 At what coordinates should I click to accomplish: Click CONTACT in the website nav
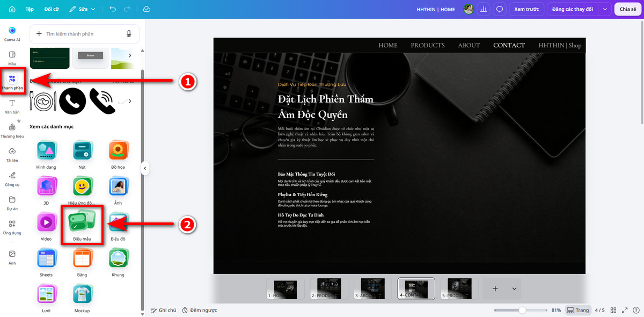point(509,45)
